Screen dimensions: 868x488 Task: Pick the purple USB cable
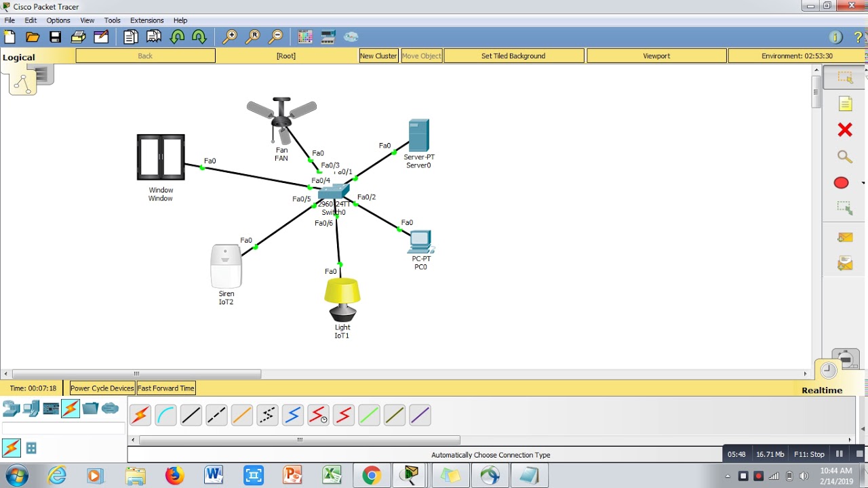(420, 415)
